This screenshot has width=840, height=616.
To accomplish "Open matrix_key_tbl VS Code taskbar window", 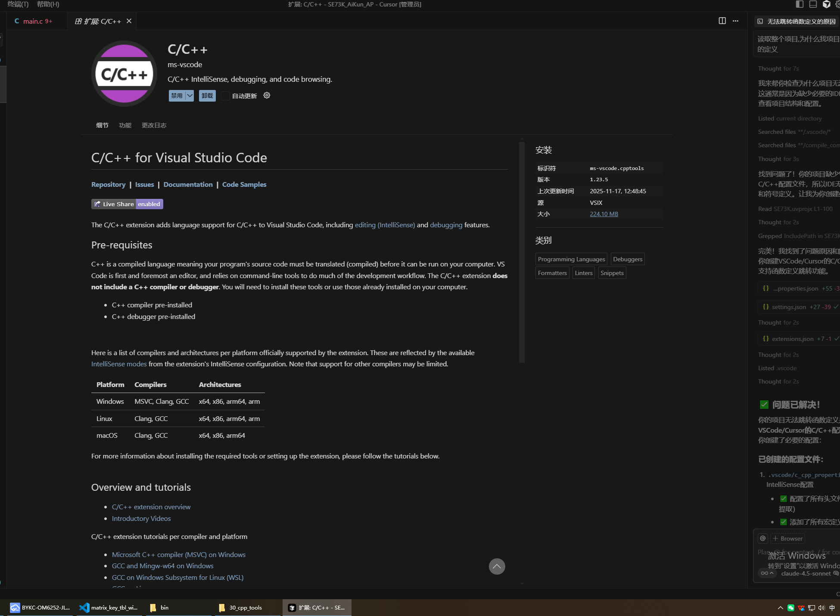I will [x=109, y=607].
